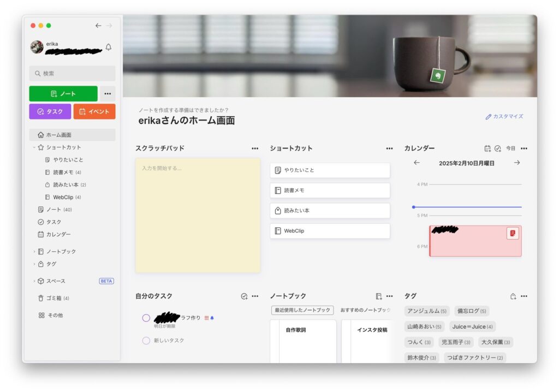Go to next day in calendar
This screenshot has width=559, height=392.
click(517, 163)
